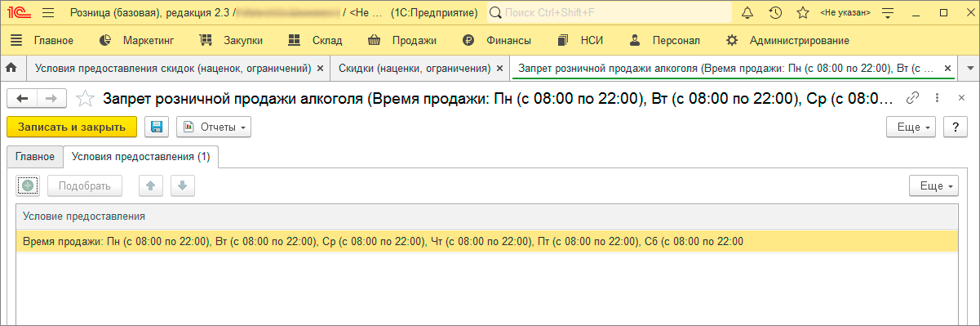The width and height of the screenshot is (980, 326).
Task: Click Склад boxes icon
Action: click(x=295, y=40)
